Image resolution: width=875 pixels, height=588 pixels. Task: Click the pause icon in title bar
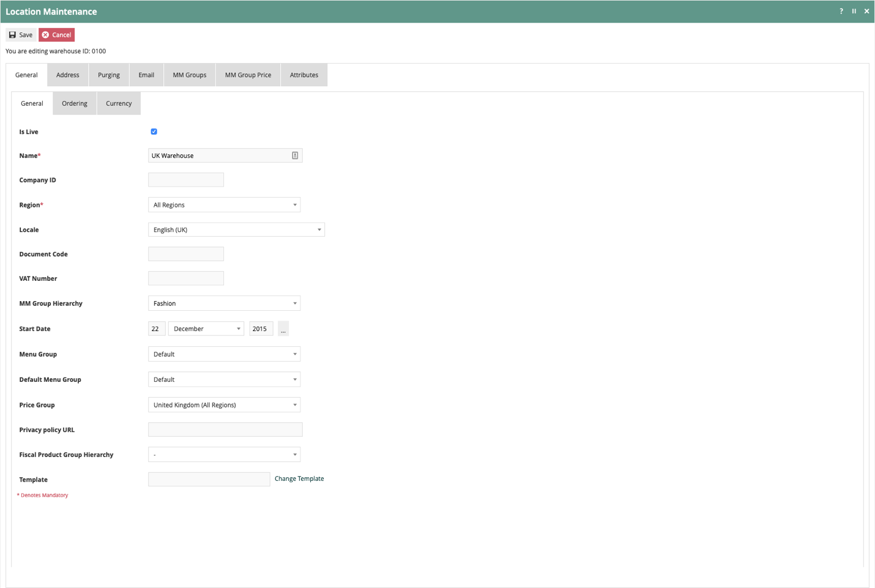coord(854,11)
